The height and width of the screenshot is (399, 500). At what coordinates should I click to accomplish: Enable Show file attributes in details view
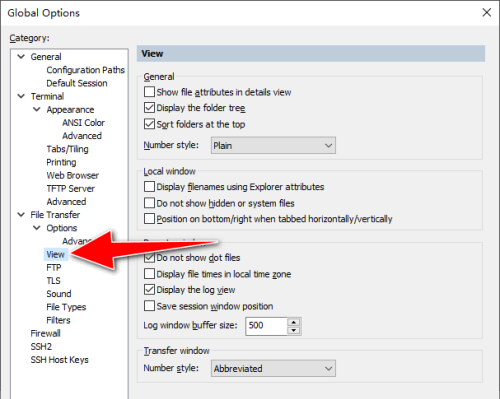click(149, 92)
